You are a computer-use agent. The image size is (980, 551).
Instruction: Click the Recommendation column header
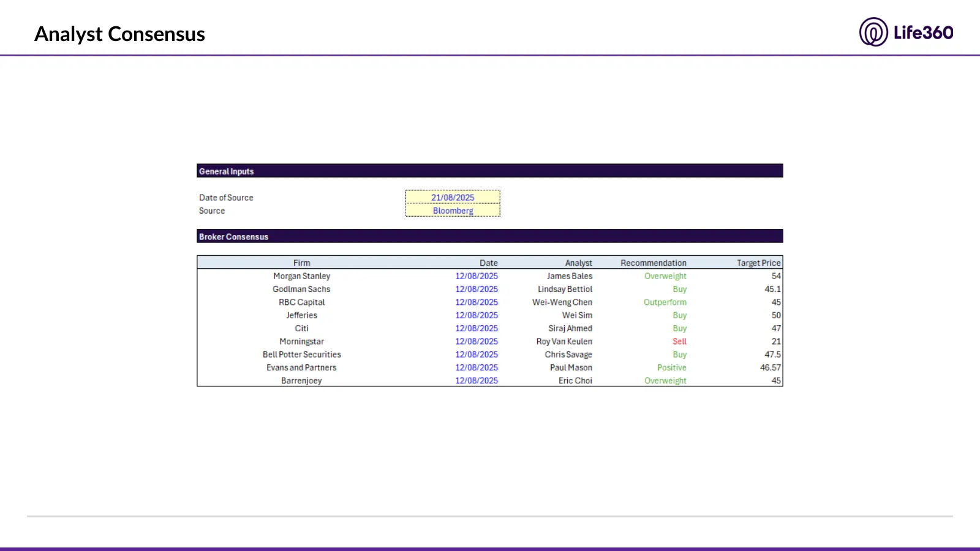[654, 263]
